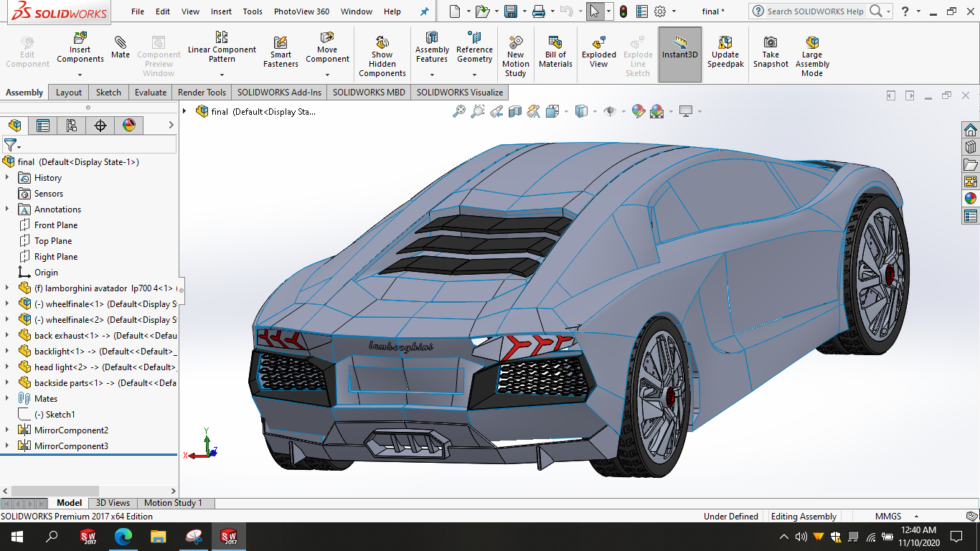980x551 pixels.
Task: Open the DimXpertManager tab icon
Action: [x=100, y=126]
